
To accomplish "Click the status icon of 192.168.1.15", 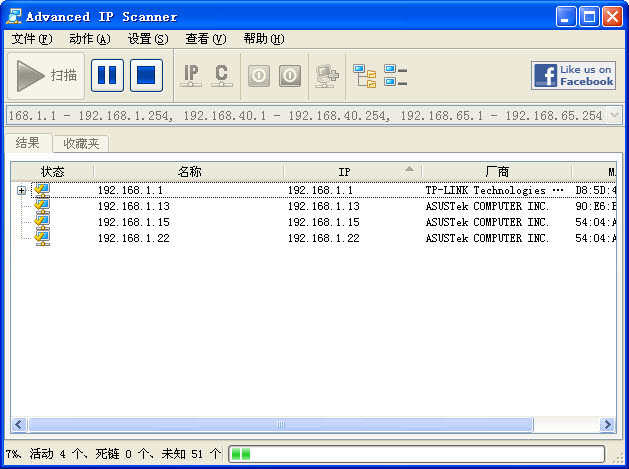I will [x=42, y=222].
